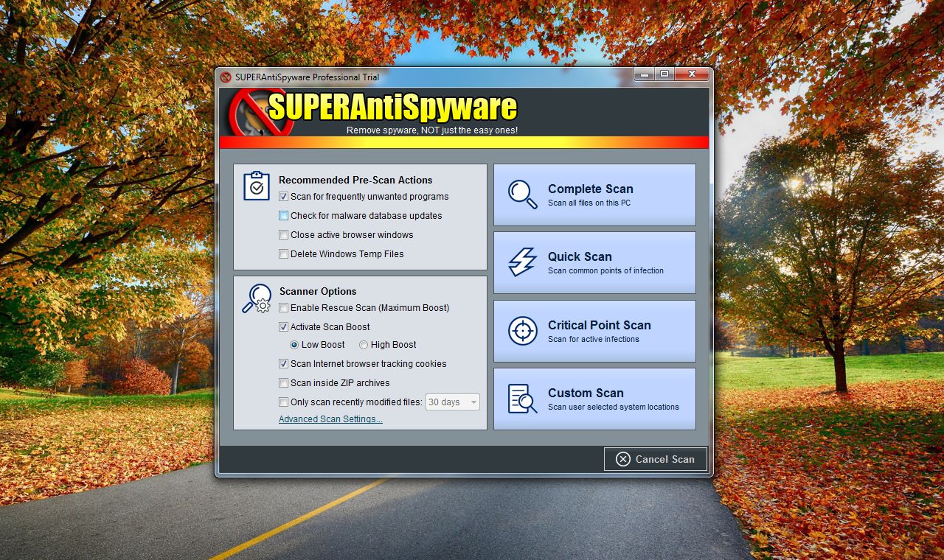Click the 'Remove spyware, NOT just the easy ones!' tagline
This screenshot has height=560, width=944.
point(432,130)
